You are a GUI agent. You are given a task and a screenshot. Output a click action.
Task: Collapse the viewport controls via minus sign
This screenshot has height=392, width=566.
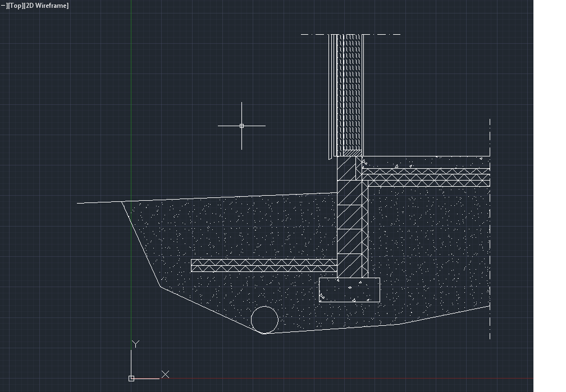click(4, 6)
